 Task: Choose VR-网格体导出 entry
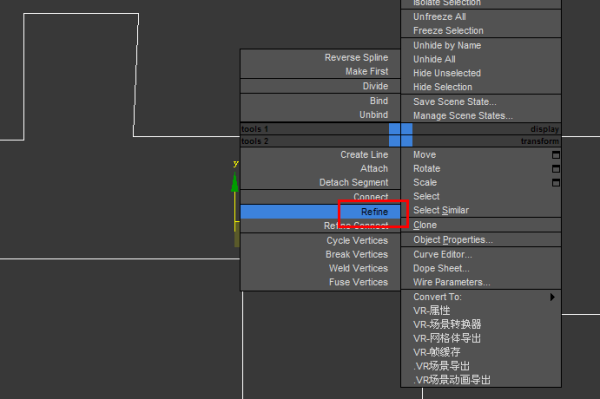pyautogui.click(x=447, y=338)
